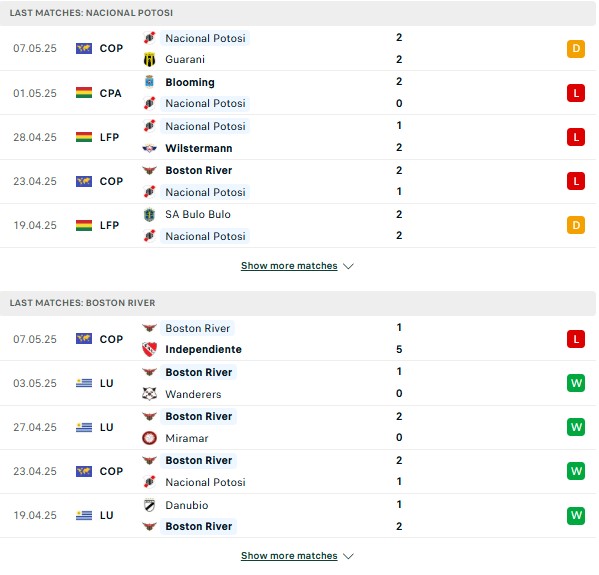Click the Uruguay flag on 03.05.25 row
Image resolution: width=599 pixels, height=575 pixels.
point(84,383)
